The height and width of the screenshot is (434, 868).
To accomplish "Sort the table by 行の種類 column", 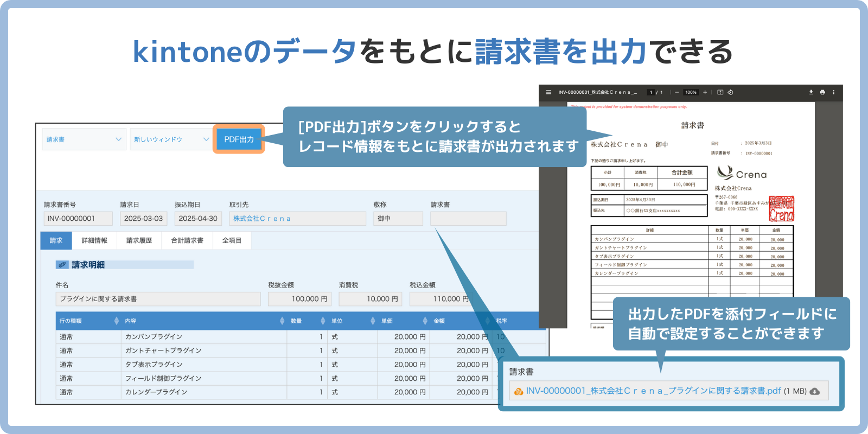I will click(117, 321).
